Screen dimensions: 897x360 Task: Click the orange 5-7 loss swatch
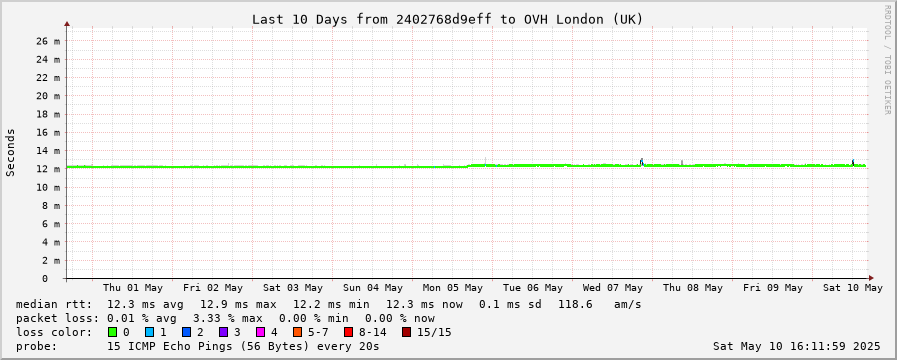(297, 332)
